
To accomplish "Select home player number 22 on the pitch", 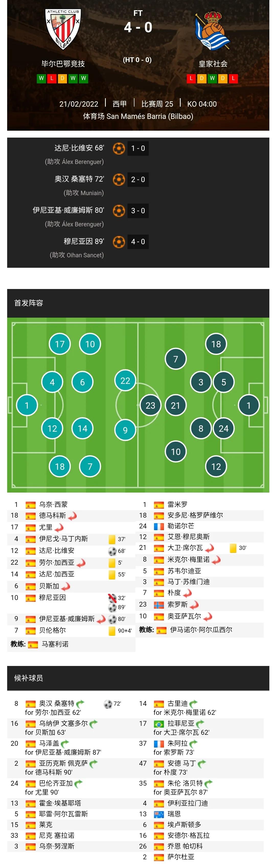I will click(125, 381).
